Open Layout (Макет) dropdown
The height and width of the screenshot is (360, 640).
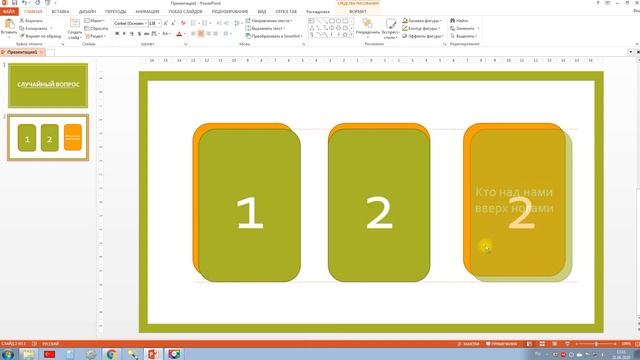(95, 20)
